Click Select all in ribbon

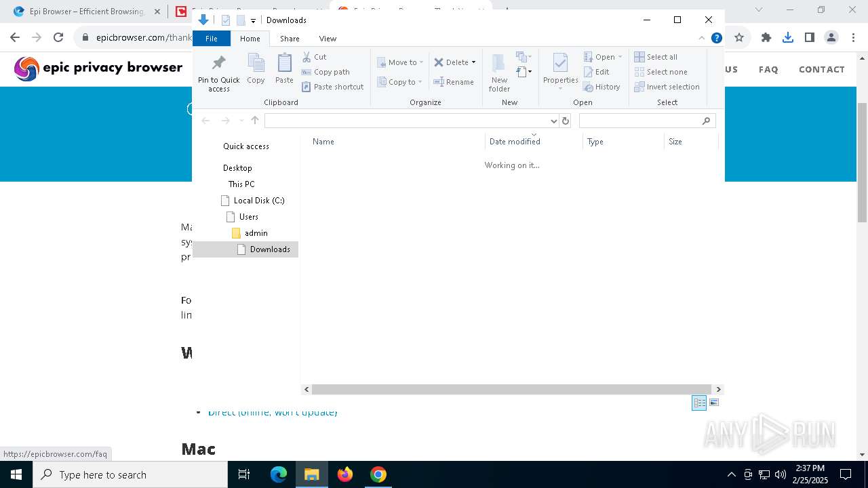[x=656, y=57]
